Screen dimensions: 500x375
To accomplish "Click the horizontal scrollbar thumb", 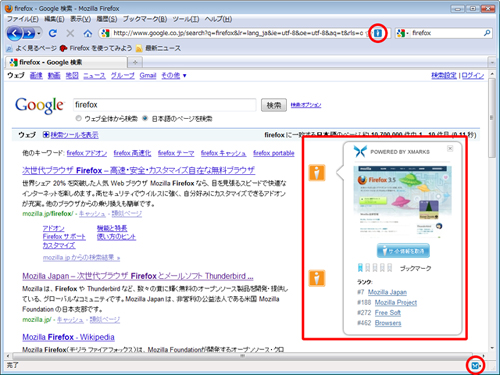I will click(x=242, y=356).
